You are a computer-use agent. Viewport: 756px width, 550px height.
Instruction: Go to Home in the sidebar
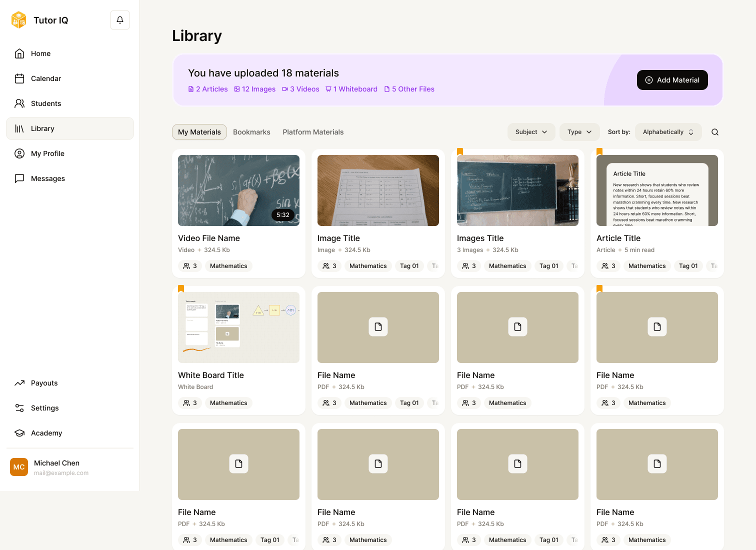click(70, 53)
